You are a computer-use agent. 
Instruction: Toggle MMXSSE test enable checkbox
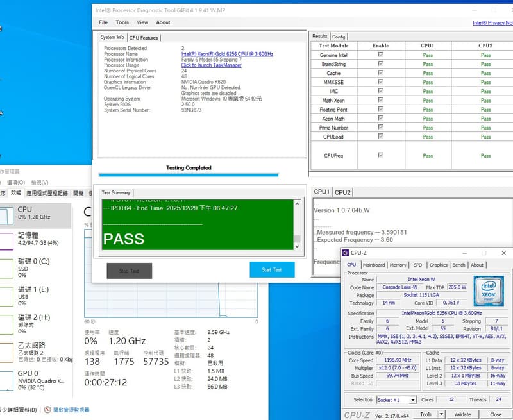point(380,82)
